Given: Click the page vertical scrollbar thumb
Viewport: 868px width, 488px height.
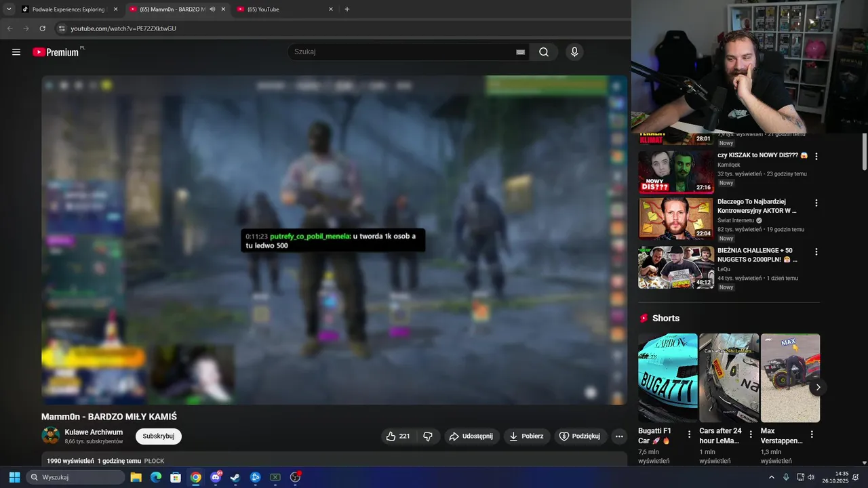Looking at the screenshot, I should coord(864,152).
